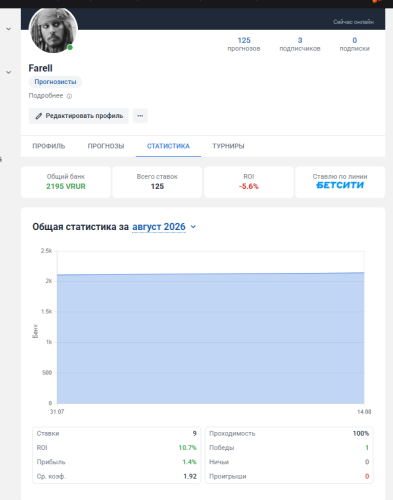
Task: Click the ROI 10.7% value in stats table
Action: [187, 448]
